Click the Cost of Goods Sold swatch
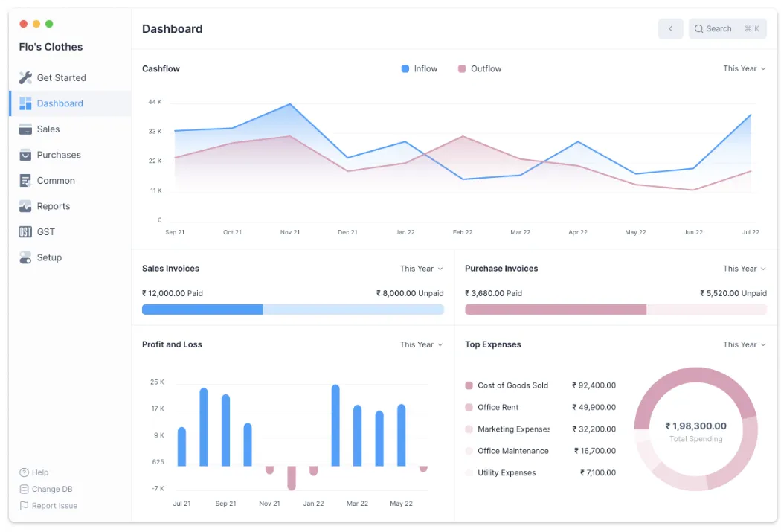Image resolution: width=781 pixels, height=532 pixels. pos(469,385)
